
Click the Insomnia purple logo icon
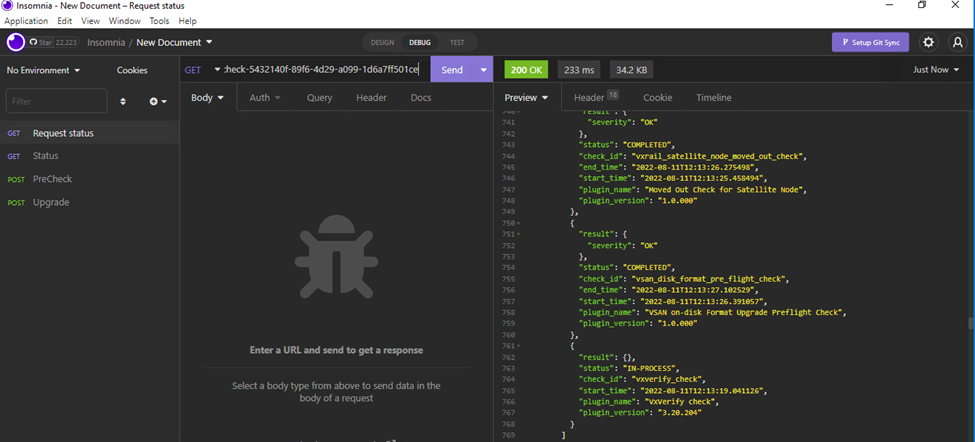pos(15,42)
